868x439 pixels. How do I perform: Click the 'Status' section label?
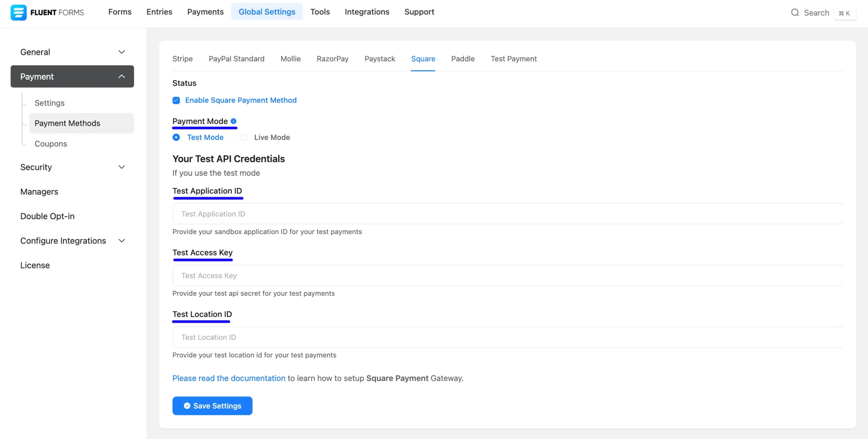[184, 83]
